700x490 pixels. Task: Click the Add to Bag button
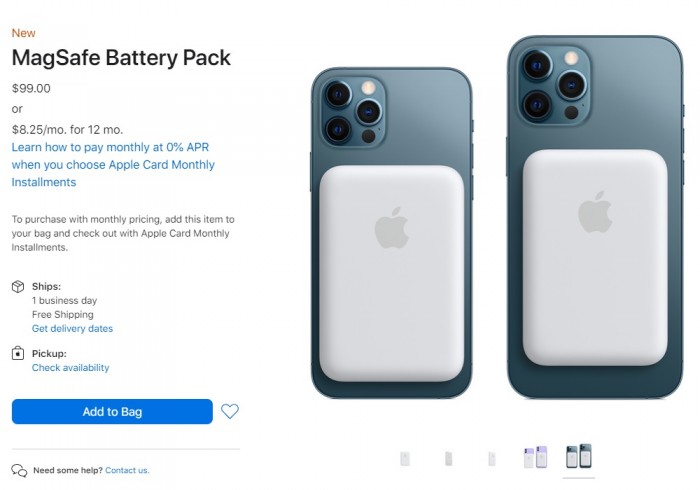112,411
